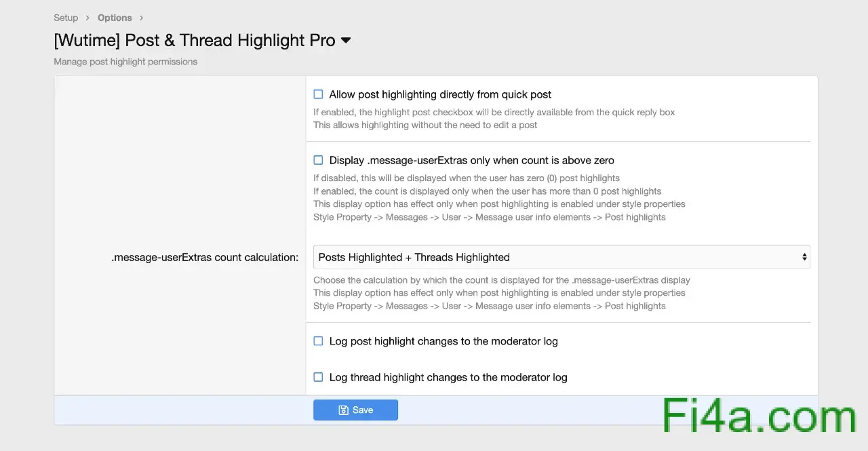Click the .message-userExtras count calculation label

(x=205, y=257)
